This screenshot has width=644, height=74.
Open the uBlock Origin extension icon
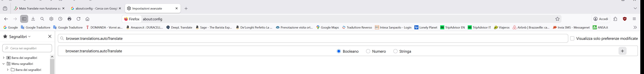click(625, 19)
